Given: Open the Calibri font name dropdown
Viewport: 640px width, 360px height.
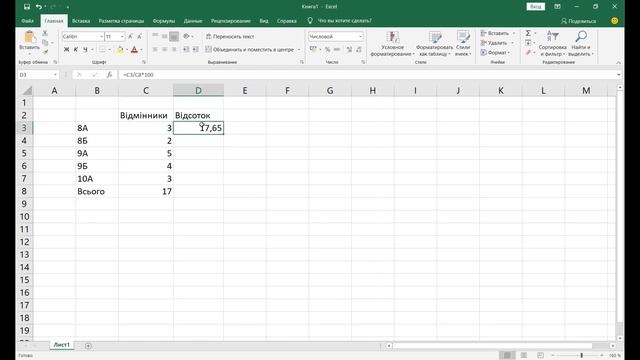Looking at the screenshot, I should (x=101, y=36).
